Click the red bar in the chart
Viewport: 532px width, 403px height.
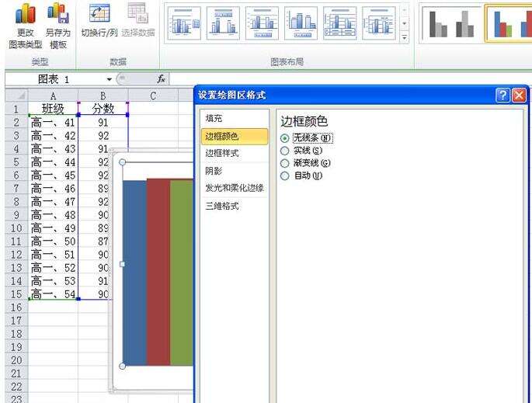click(158, 272)
